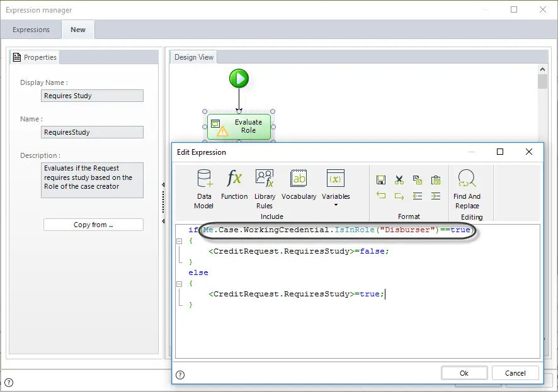This screenshot has height=392, width=558.
Task: Click the Properties panel icon
Action: [17, 57]
